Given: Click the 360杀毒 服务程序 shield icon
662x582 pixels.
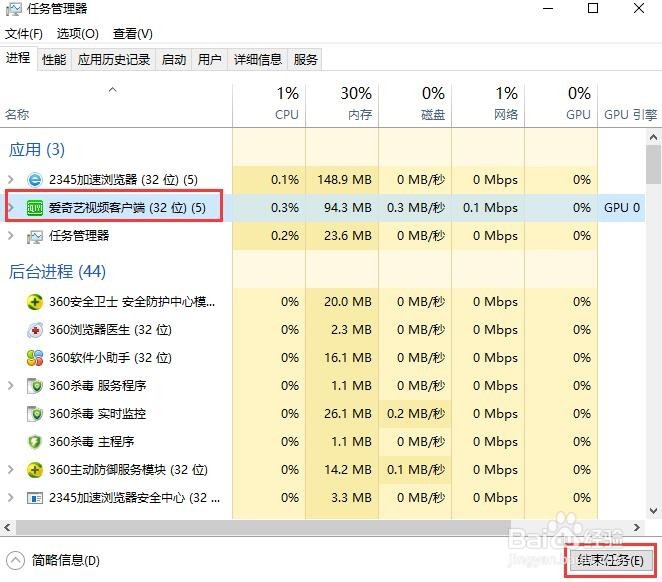Looking at the screenshot, I should point(35,386).
